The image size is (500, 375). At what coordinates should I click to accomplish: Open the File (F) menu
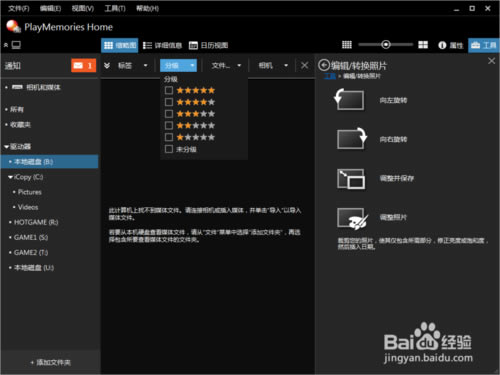(19, 8)
